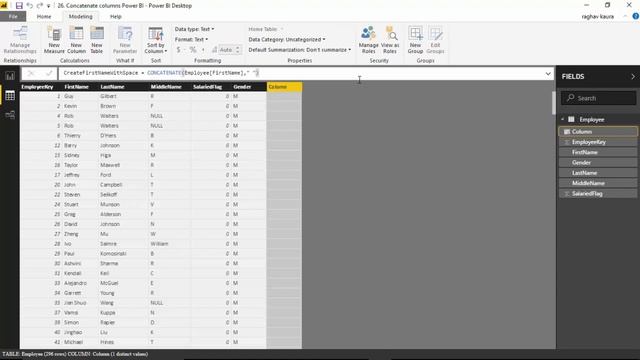Click the SalariedFlag column header

[x=211, y=87]
